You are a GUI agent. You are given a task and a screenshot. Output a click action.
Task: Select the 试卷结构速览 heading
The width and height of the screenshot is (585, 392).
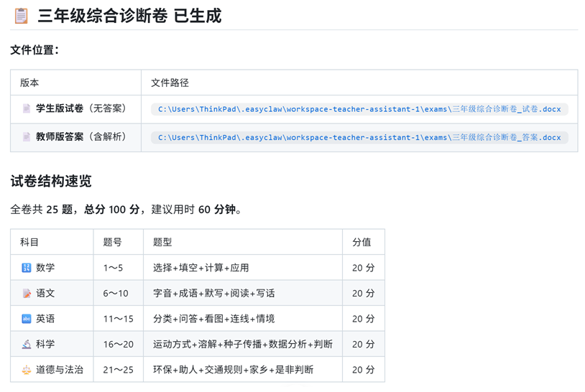(x=51, y=181)
